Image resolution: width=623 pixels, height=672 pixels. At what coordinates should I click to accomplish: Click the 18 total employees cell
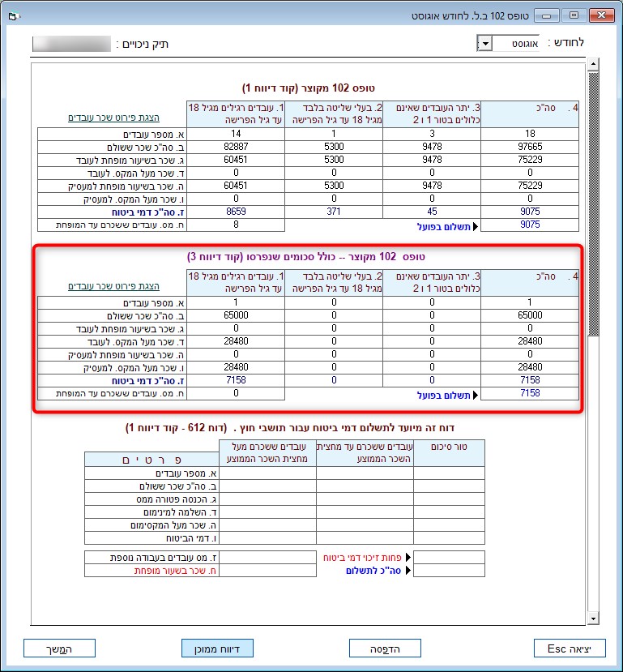pos(530,134)
